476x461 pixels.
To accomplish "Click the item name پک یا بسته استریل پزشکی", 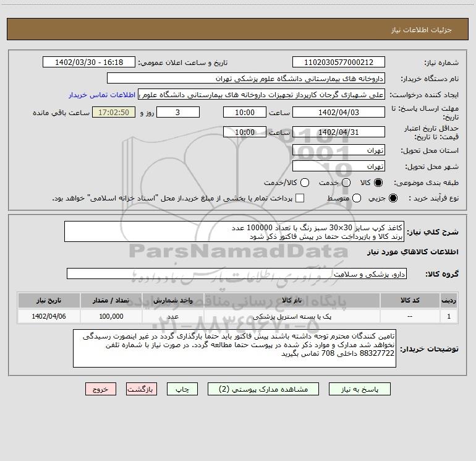I will [x=292, y=317].
